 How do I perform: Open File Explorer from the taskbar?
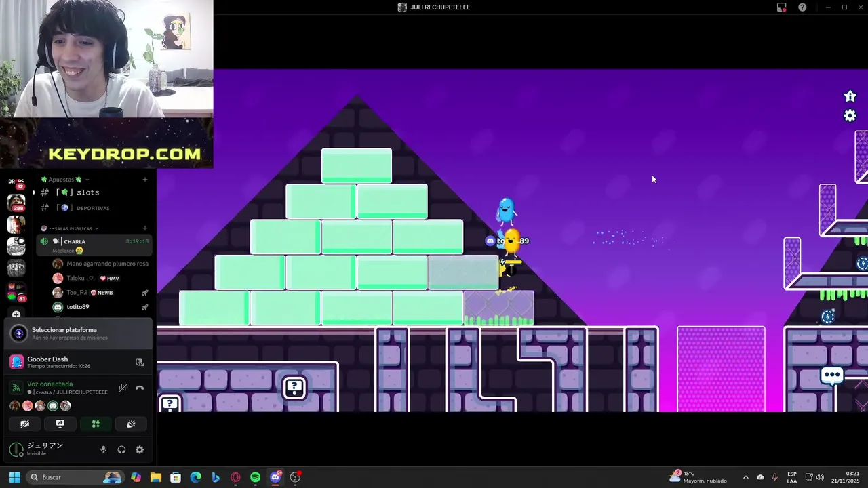click(x=156, y=477)
